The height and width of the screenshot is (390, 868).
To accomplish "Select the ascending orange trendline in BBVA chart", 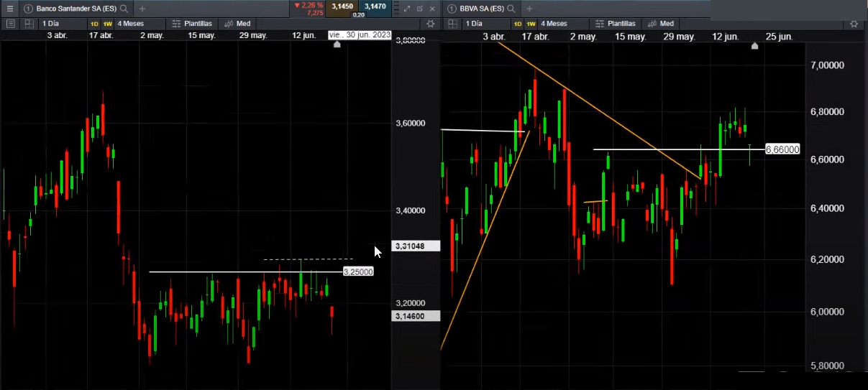I will 485,238.
